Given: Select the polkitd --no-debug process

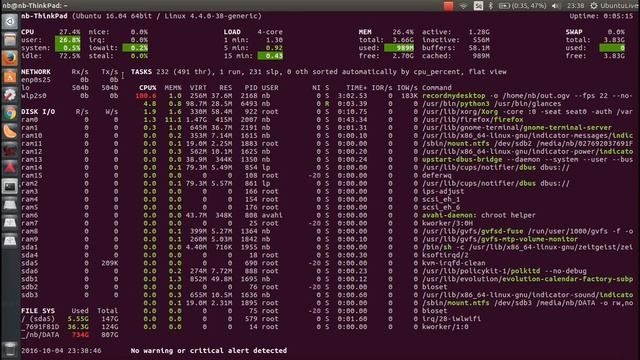Looking at the screenshot, I should click(x=504, y=271).
